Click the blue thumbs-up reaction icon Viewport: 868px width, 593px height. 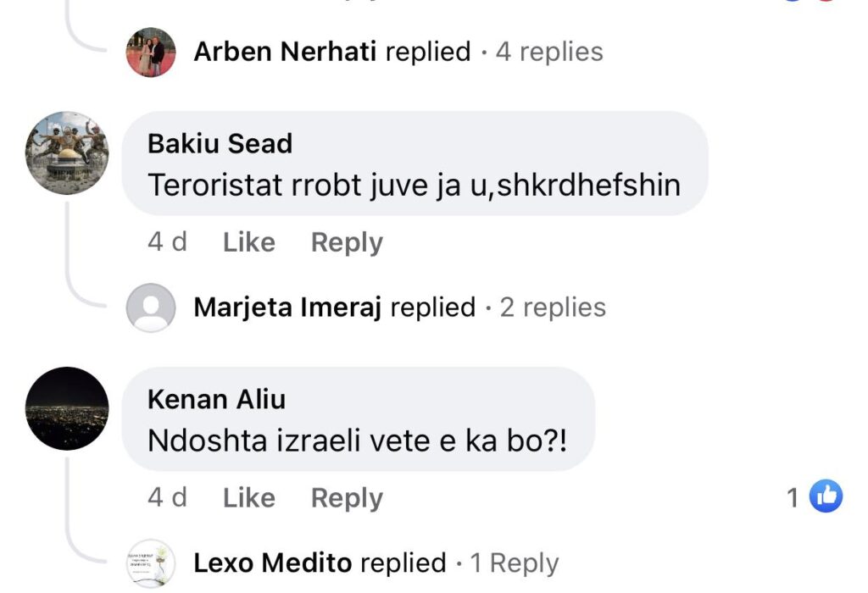pos(826,496)
